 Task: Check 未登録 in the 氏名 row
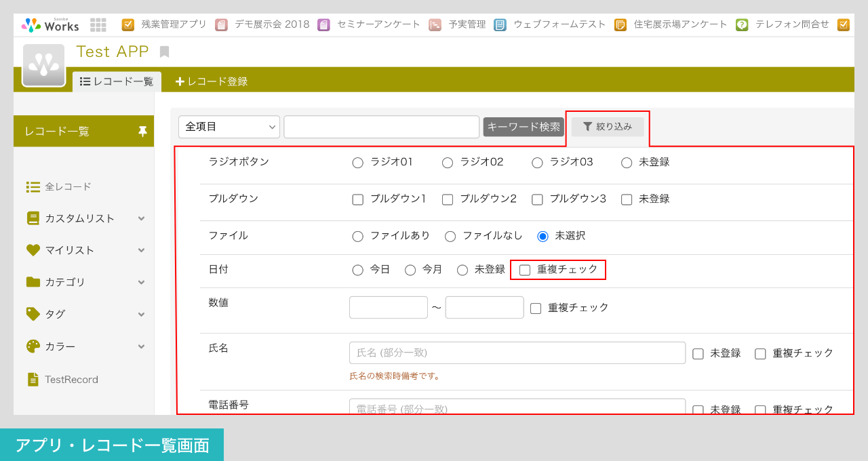tap(698, 354)
